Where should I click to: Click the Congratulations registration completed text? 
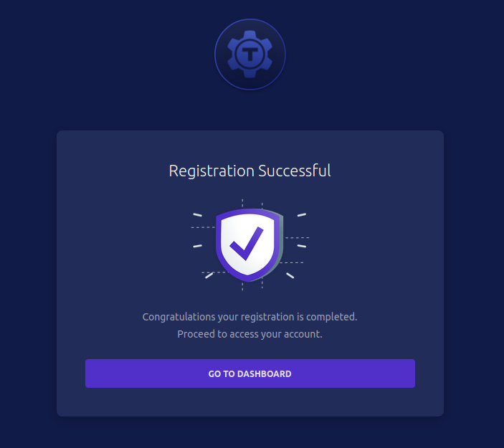coord(249,316)
